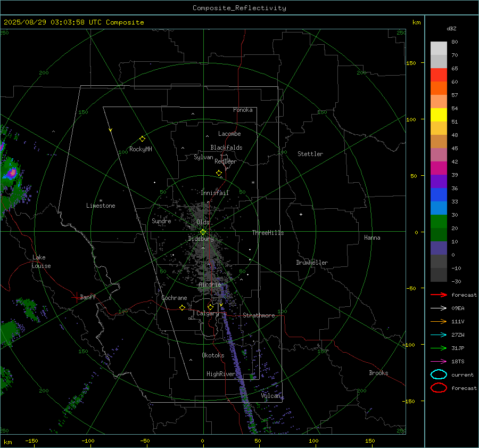Click the orange 111V arrow in legend
The width and height of the screenshot is (479, 448).
tap(439, 321)
